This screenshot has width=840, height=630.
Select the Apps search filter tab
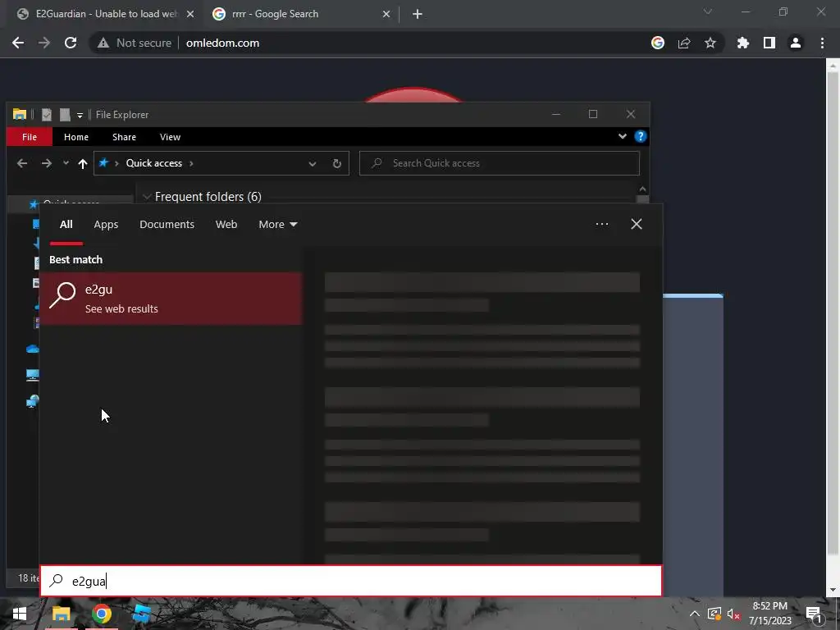(x=106, y=225)
